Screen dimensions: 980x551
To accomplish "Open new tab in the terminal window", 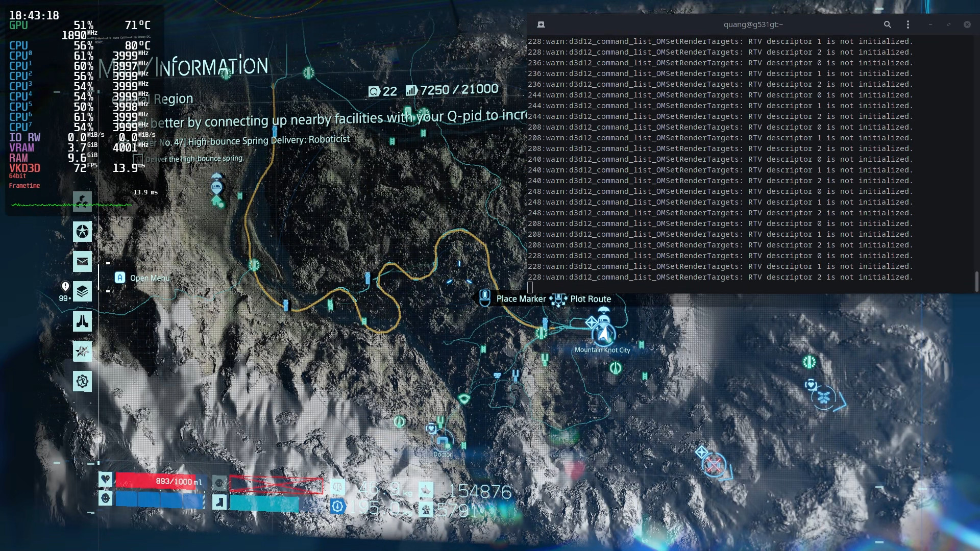I will (x=541, y=24).
